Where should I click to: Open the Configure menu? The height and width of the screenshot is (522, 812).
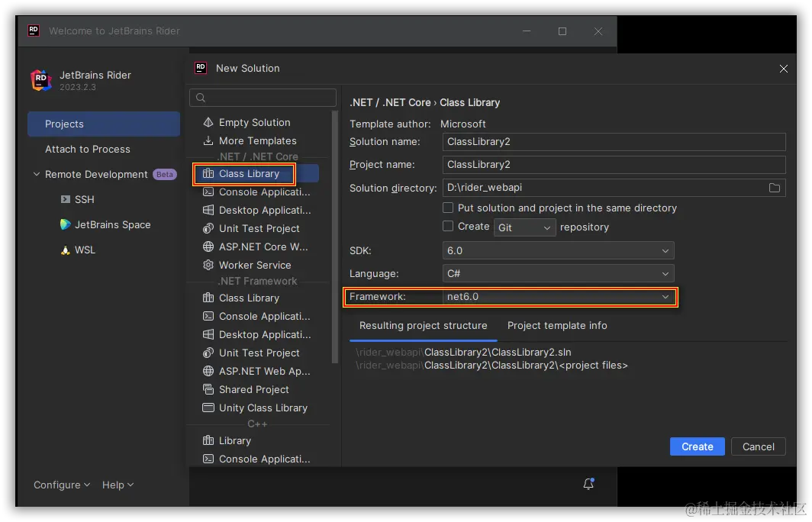62,485
